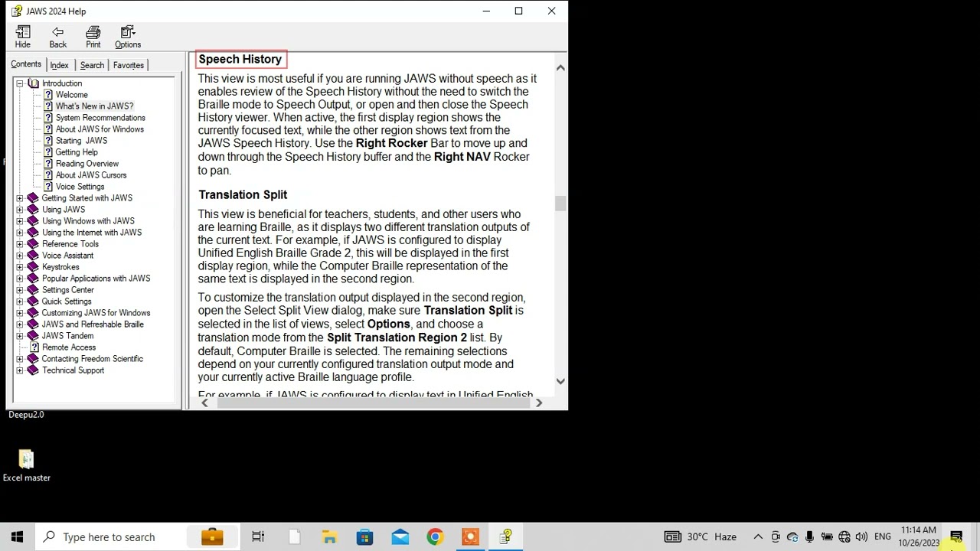
Task: Expand Getting Started with JAWS node
Action: click(x=20, y=198)
